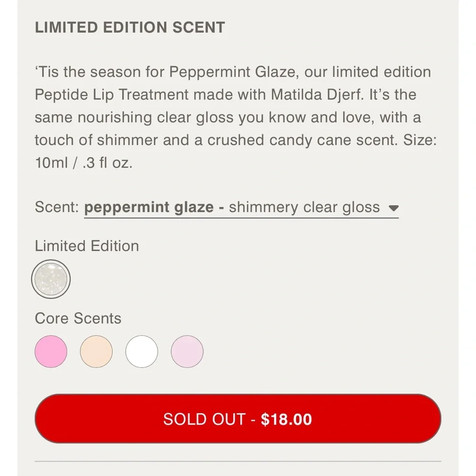Click the LIMITED EDITION SCENT heading
Screen dimensions: 476x476
pos(129,27)
